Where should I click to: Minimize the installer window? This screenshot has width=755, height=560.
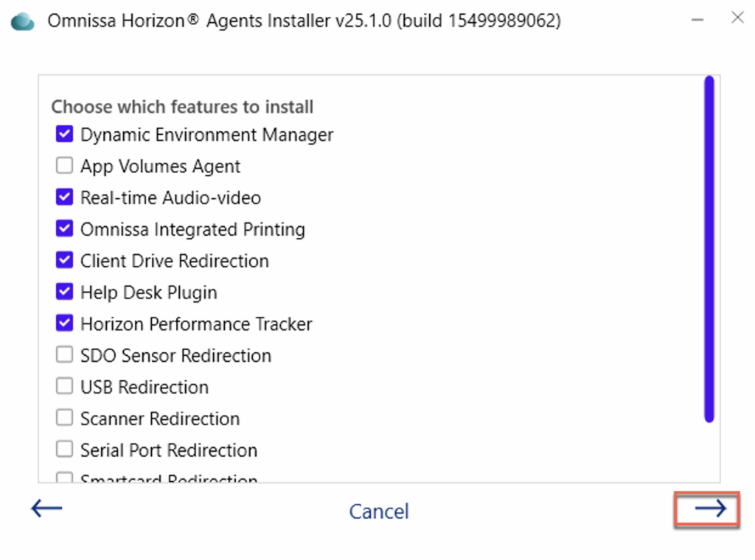pos(697,19)
